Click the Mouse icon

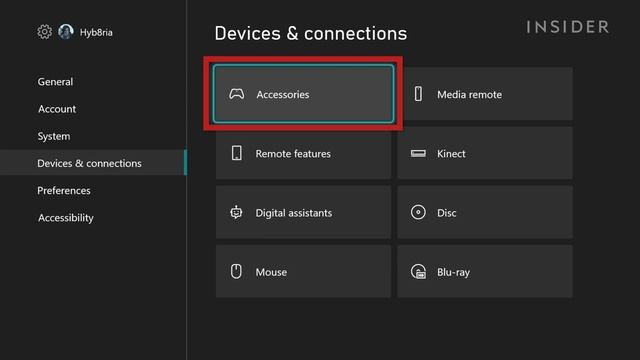pos(236,271)
